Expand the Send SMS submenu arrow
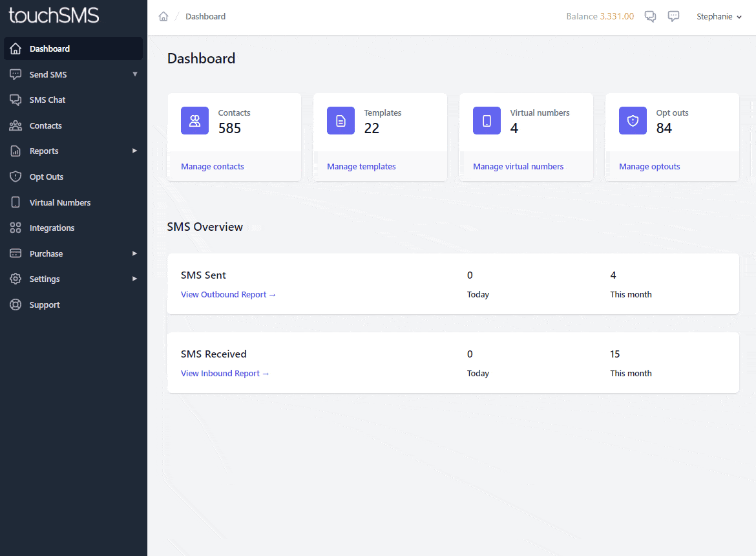The height and width of the screenshot is (556, 756). point(135,74)
